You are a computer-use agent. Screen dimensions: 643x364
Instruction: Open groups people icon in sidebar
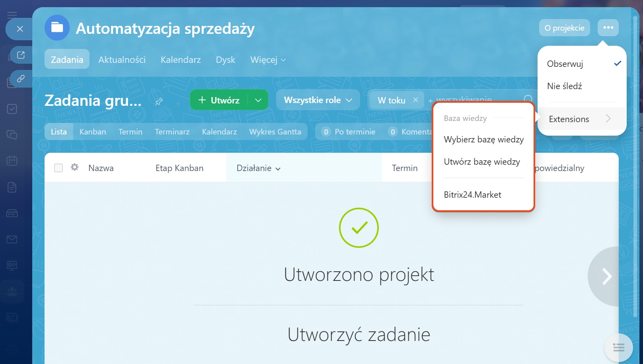pyautogui.click(x=12, y=292)
